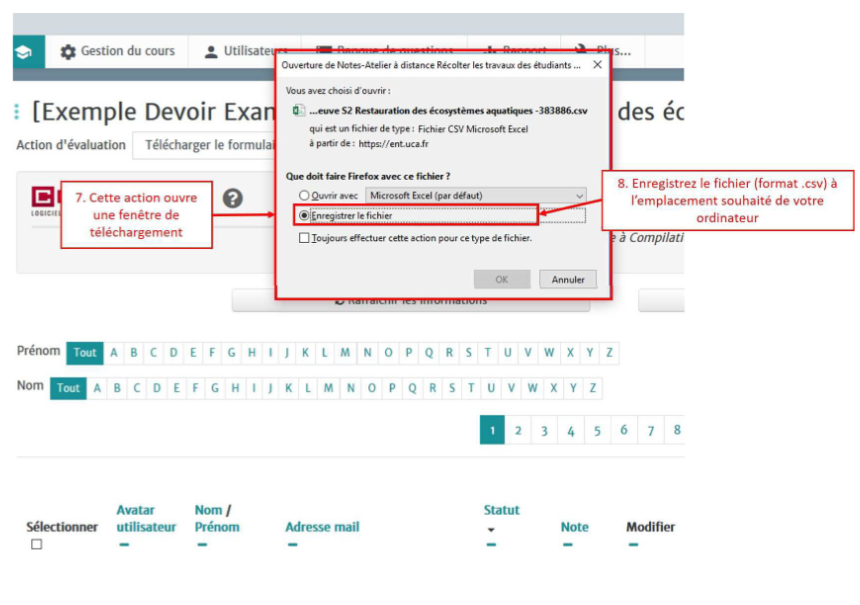
Task: Click the gear icon in Gestion du cours
Action: [x=68, y=52]
